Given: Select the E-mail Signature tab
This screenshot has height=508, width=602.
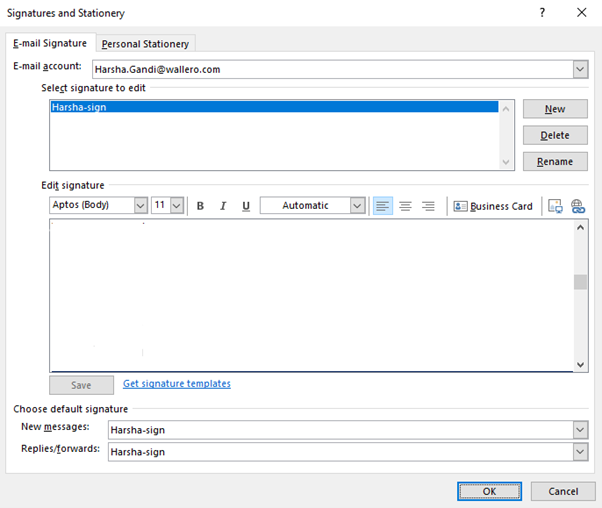Looking at the screenshot, I should 50,43.
